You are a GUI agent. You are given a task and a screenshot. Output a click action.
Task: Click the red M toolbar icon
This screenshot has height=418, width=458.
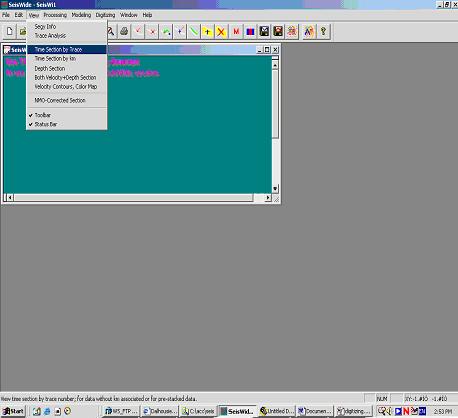pos(236,32)
